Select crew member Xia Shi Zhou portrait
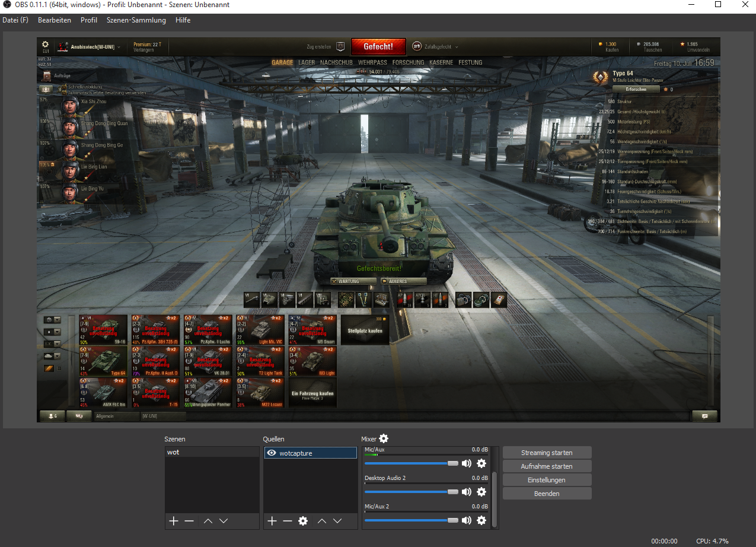Image resolution: width=756 pixels, height=547 pixels. (x=71, y=107)
